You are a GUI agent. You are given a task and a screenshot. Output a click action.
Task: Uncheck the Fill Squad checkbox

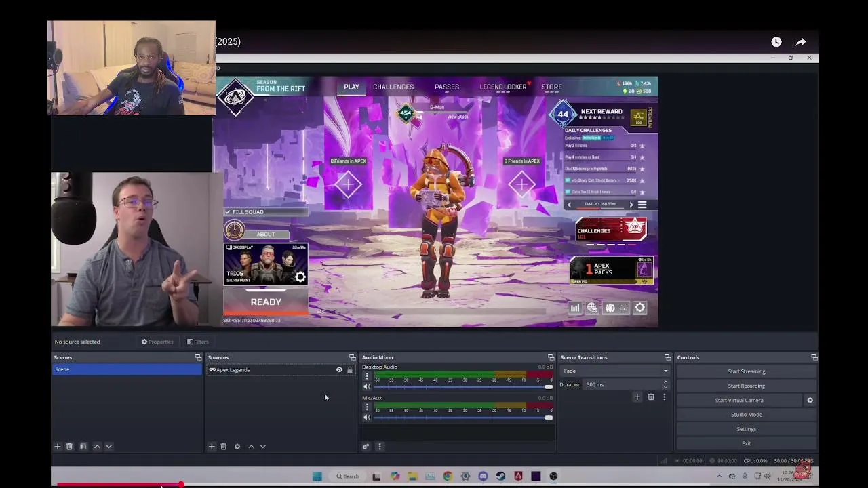(228, 212)
